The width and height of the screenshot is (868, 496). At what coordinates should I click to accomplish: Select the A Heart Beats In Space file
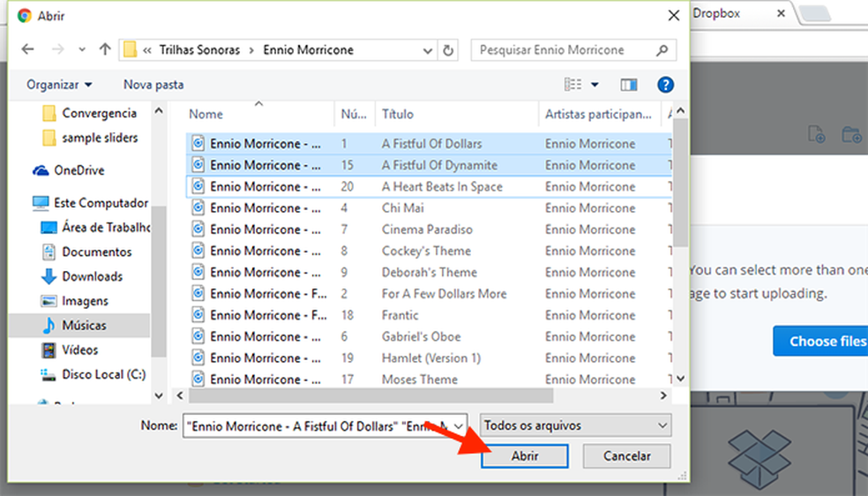(429, 186)
